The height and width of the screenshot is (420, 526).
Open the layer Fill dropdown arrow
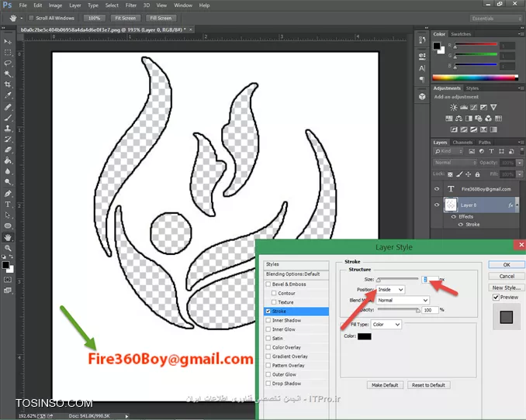(520, 174)
